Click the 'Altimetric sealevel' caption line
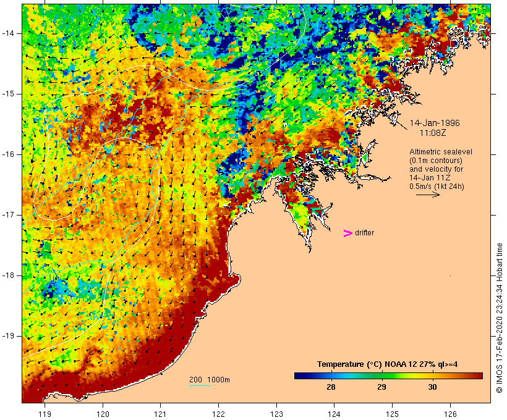 (441, 152)
